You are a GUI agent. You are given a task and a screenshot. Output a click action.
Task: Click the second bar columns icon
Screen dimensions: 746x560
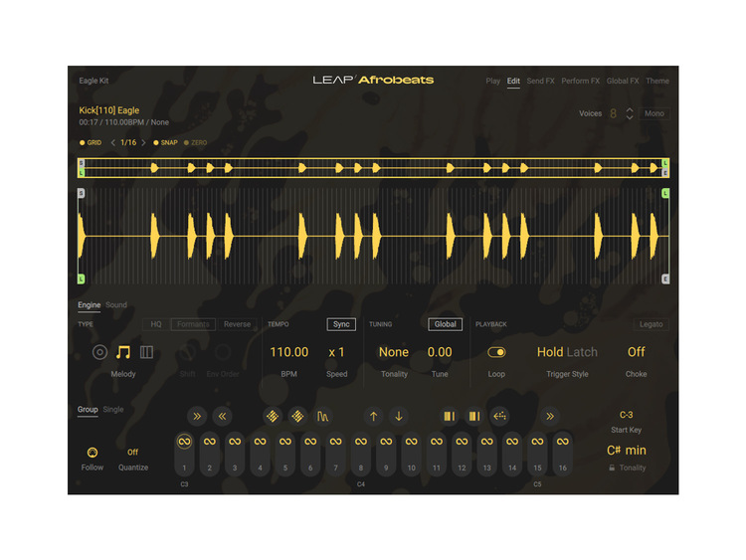(474, 417)
